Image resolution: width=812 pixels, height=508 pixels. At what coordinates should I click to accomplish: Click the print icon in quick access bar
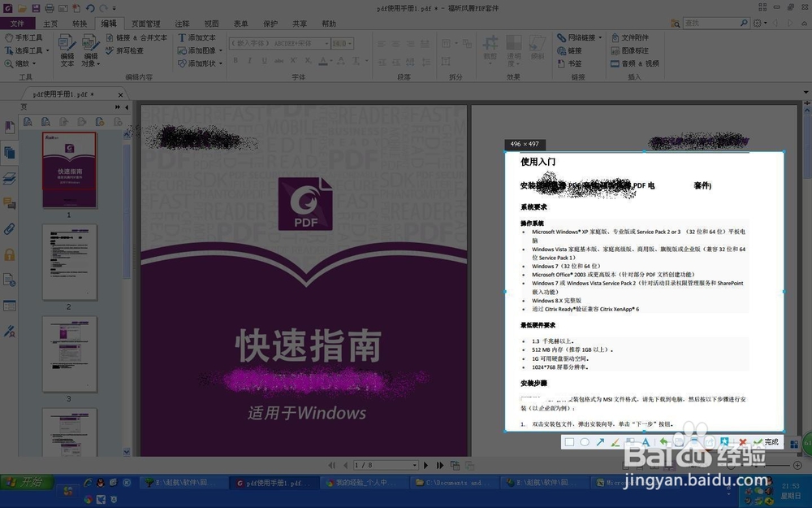click(x=50, y=8)
